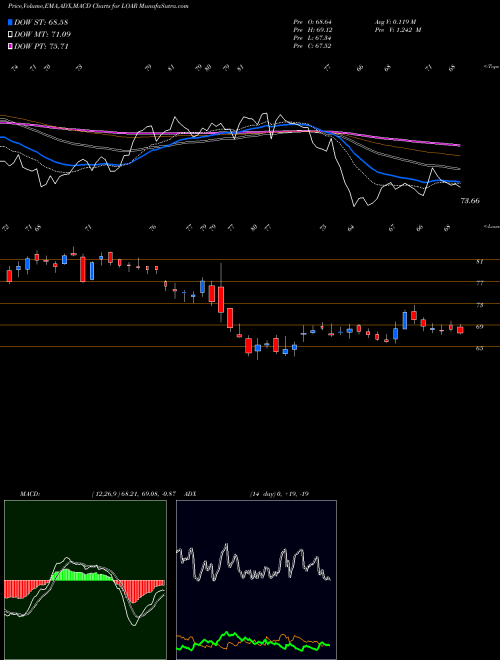Click the 81 price axis label
Image resolution: width=500 pixels, height=660 pixels.
pos(479,262)
